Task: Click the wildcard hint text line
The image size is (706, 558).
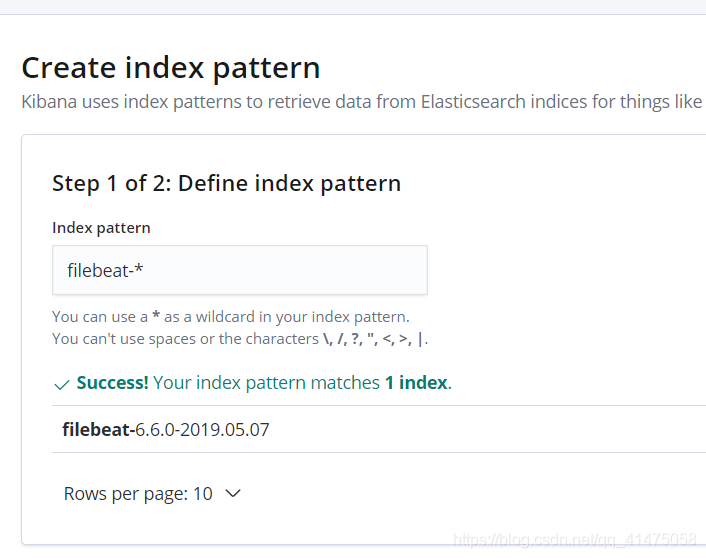Action: pyautogui.click(x=231, y=317)
